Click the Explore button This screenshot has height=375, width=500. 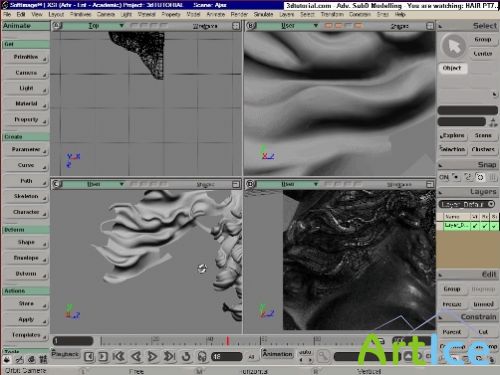point(452,135)
